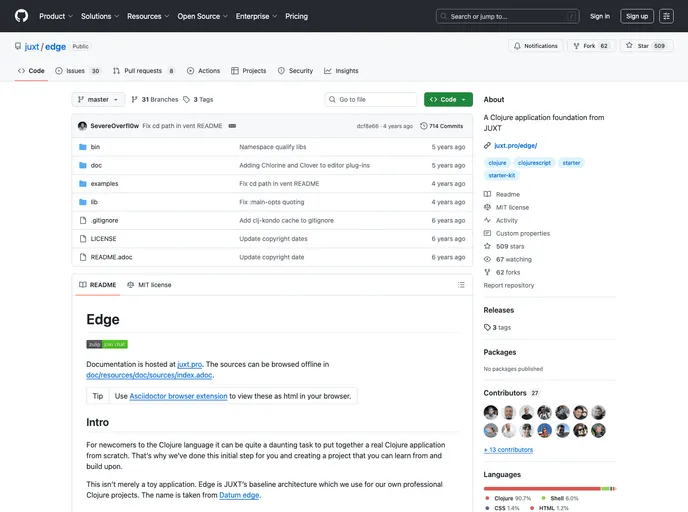Expand the green Code dropdown button
The width and height of the screenshot is (688, 512).
[448, 100]
